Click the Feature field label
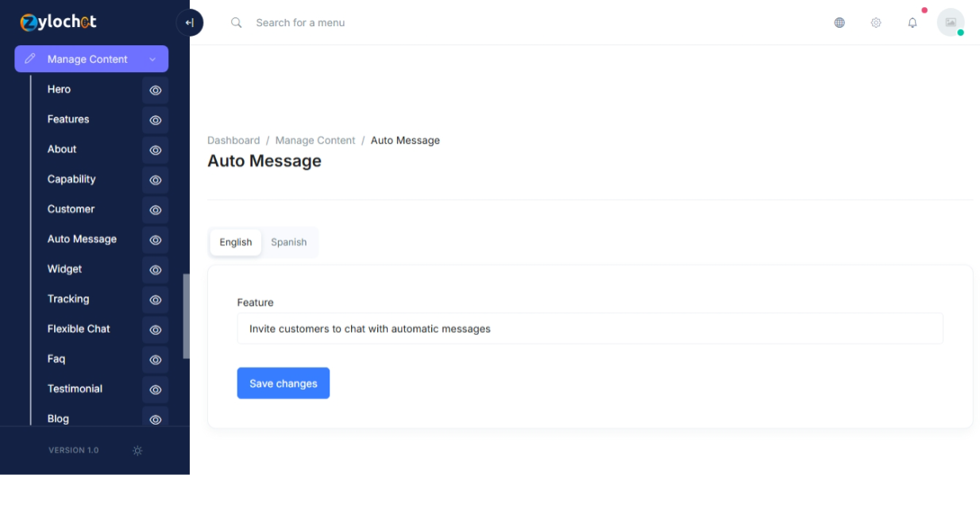Screen dimensions: 980x512 255,302
